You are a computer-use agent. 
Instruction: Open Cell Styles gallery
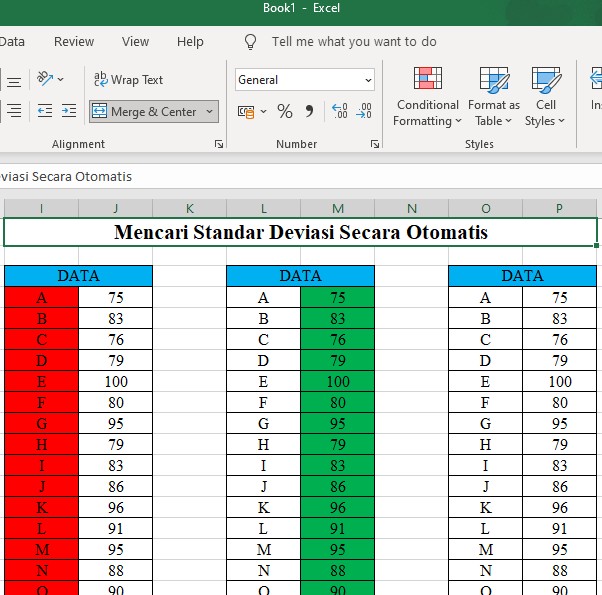[x=545, y=97]
